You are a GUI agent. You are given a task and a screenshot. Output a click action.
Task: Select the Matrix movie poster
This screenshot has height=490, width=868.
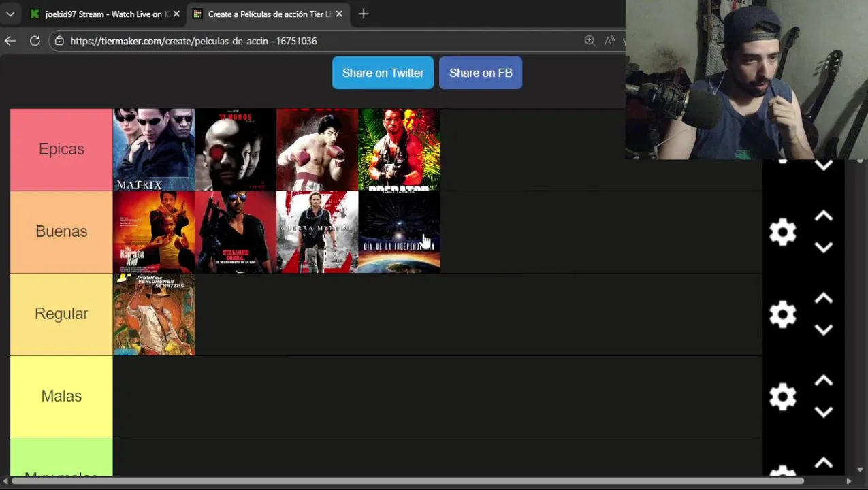coord(154,150)
